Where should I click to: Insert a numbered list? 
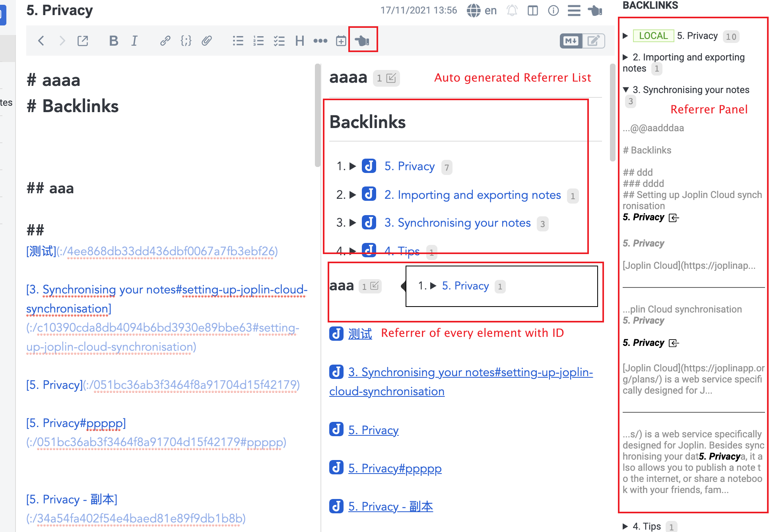258,41
